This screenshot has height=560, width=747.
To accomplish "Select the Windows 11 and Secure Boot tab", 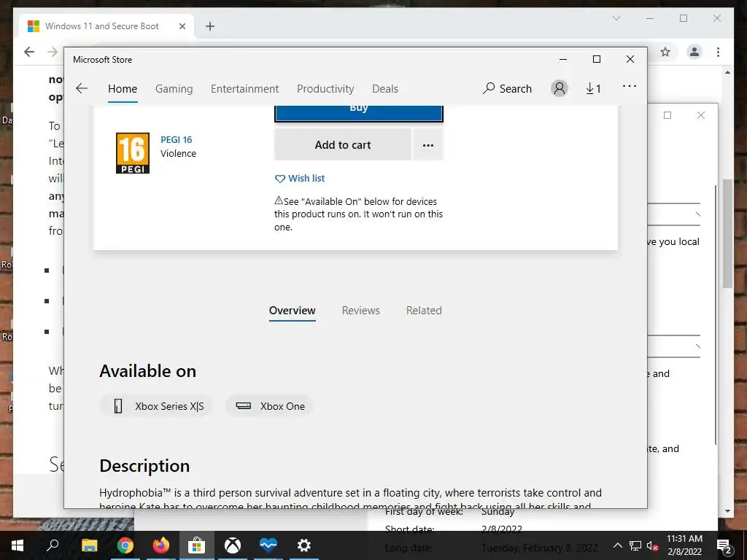I will point(107,26).
